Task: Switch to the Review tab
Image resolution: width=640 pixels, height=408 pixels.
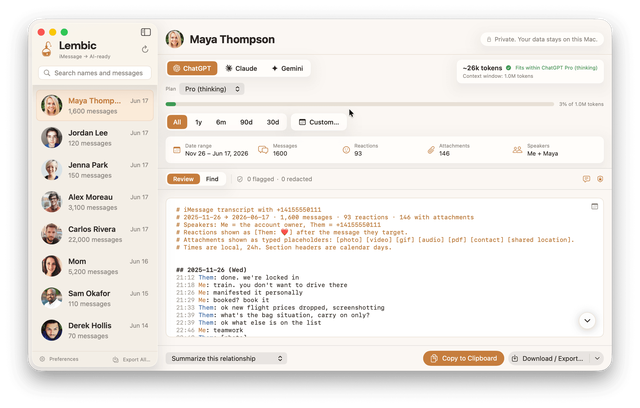Action: pos(183,179)
